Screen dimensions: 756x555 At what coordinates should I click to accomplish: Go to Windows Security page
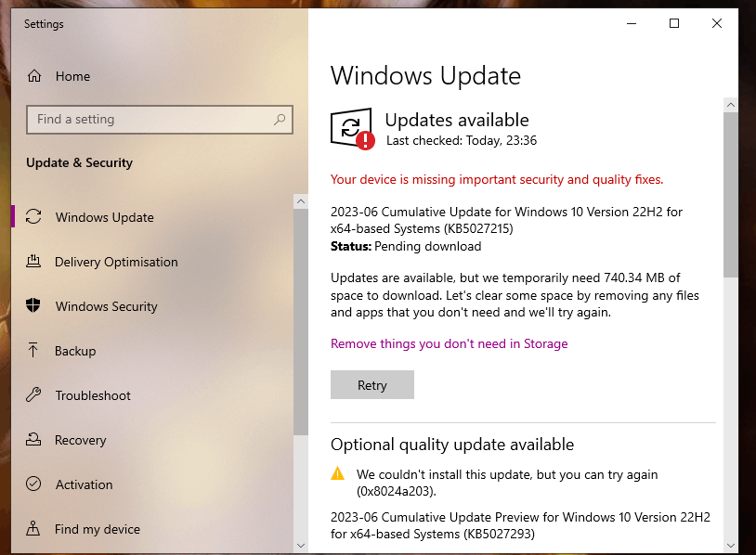coord(152,306)
